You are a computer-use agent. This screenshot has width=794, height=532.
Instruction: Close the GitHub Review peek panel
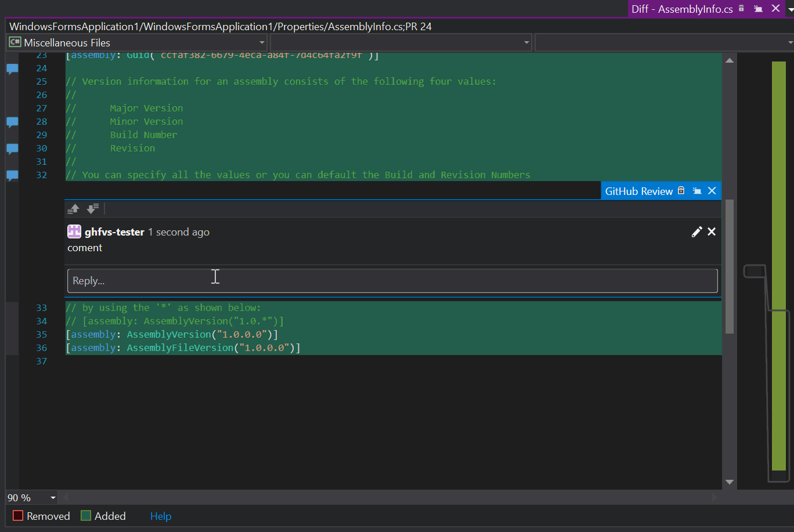click(x=712, y=191)
